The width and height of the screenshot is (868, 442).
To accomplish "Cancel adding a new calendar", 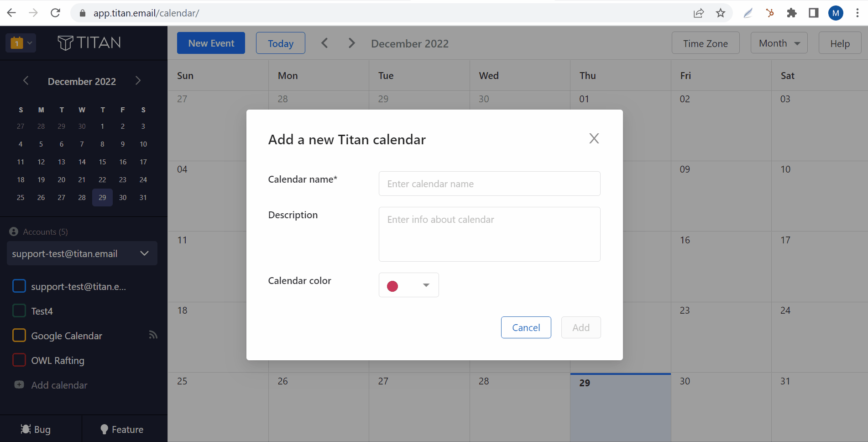I will (x=526, y=327).
